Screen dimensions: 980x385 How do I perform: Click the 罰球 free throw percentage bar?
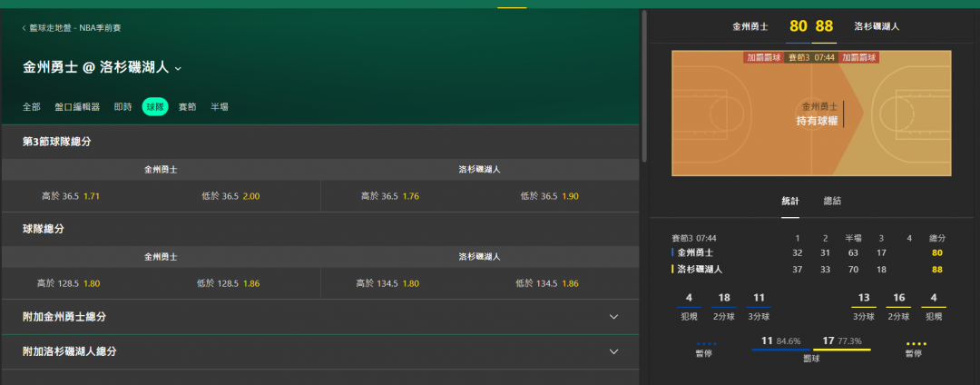811,350
